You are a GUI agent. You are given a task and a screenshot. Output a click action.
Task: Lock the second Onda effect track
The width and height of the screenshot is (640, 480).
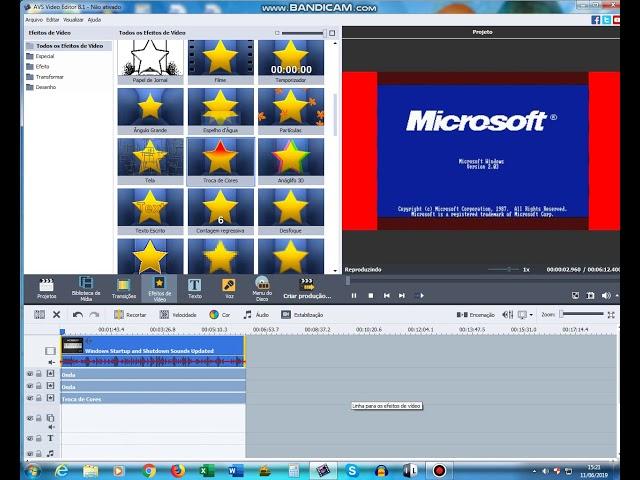click(39, 386)
